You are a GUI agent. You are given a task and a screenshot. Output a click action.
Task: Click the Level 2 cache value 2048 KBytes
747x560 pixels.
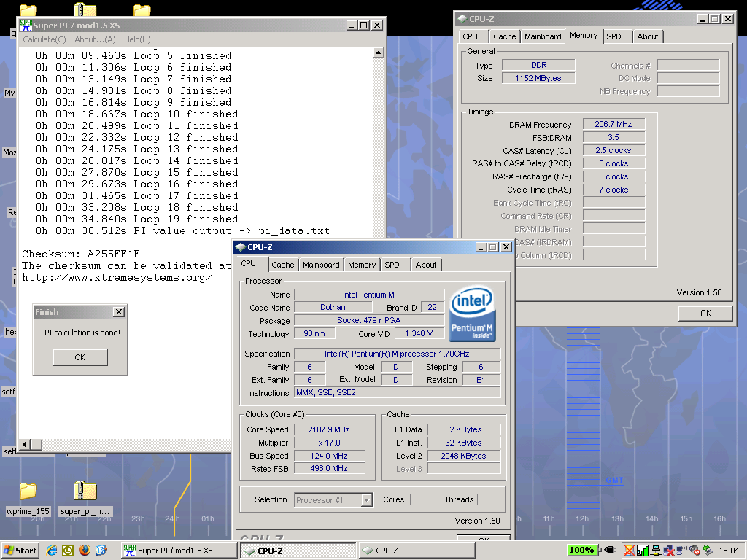click(x=464, y=456)
